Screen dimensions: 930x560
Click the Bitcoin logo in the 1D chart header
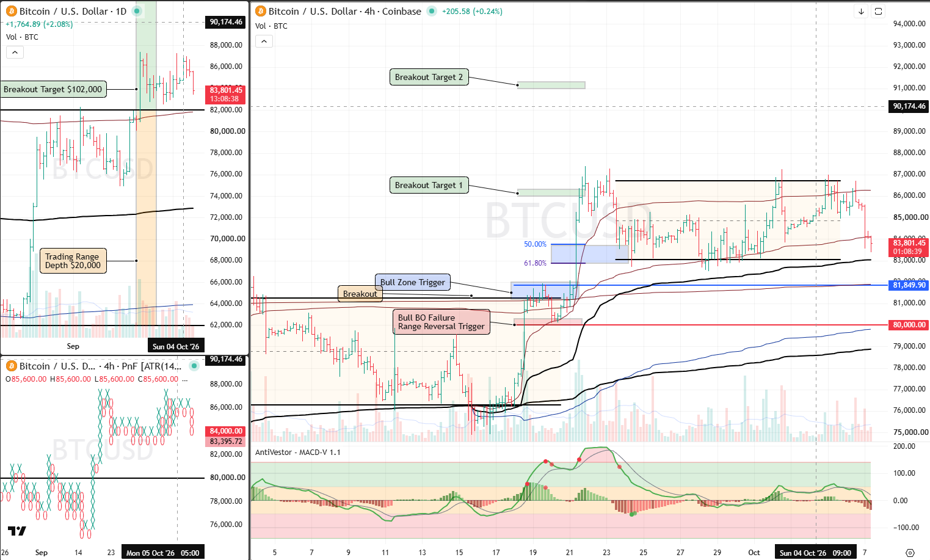[11, 11]
